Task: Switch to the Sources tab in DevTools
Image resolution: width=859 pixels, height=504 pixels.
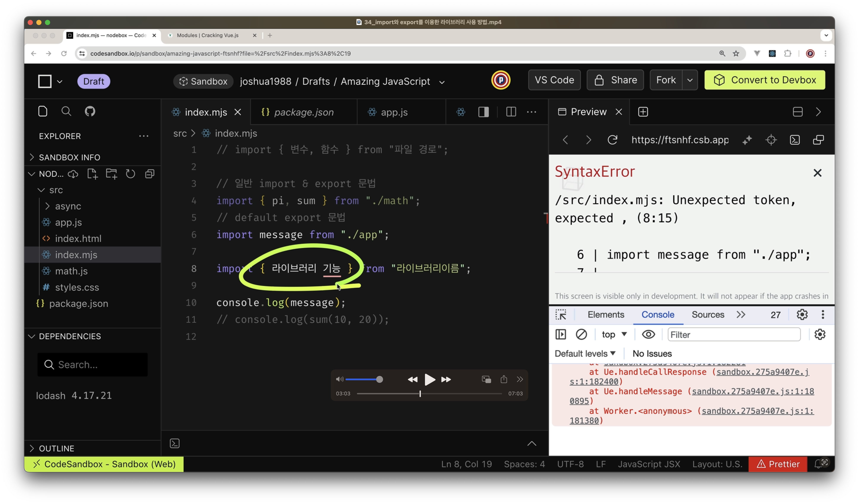Action: 708,315
